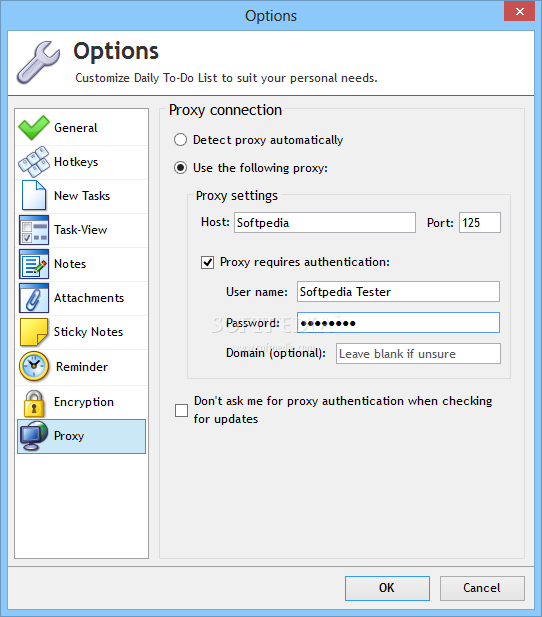This screenshot has width=542, height=617.
Task: Go to New Tasks options
Action: tap(81, 196)
